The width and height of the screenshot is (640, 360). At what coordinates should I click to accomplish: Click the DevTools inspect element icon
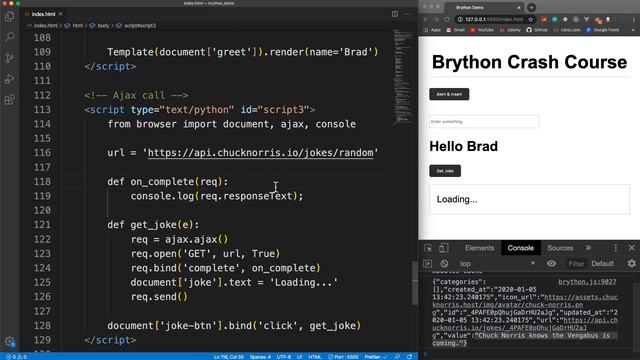click(428, 248)
